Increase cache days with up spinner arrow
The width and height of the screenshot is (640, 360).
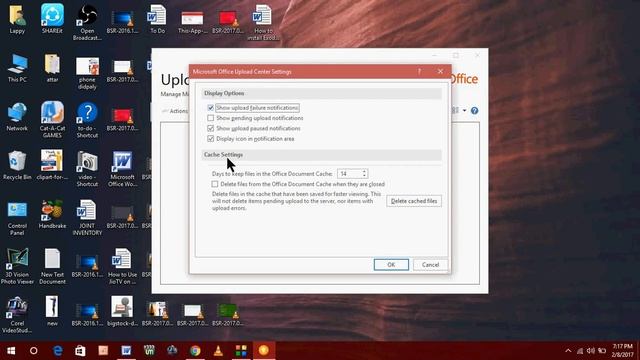pyautogui.click(x=364, y=171)
